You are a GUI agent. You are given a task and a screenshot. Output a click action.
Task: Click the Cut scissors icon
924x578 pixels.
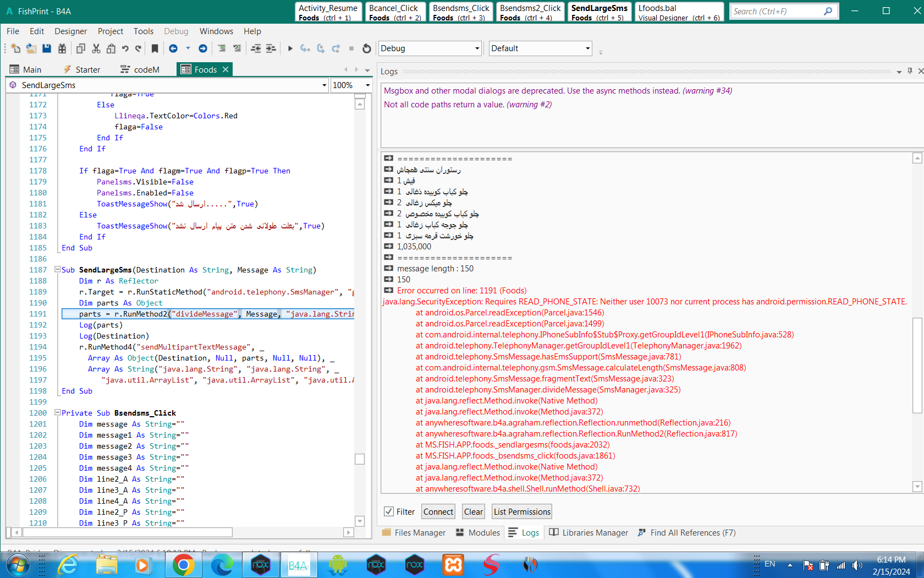pos(96,48)
